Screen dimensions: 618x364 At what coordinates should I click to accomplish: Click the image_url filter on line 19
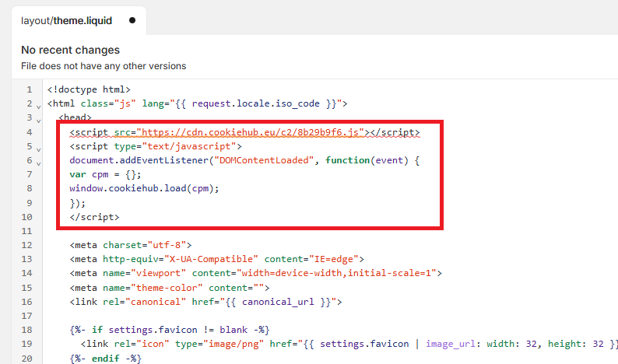pyautogui.click(x=451, y=344)
